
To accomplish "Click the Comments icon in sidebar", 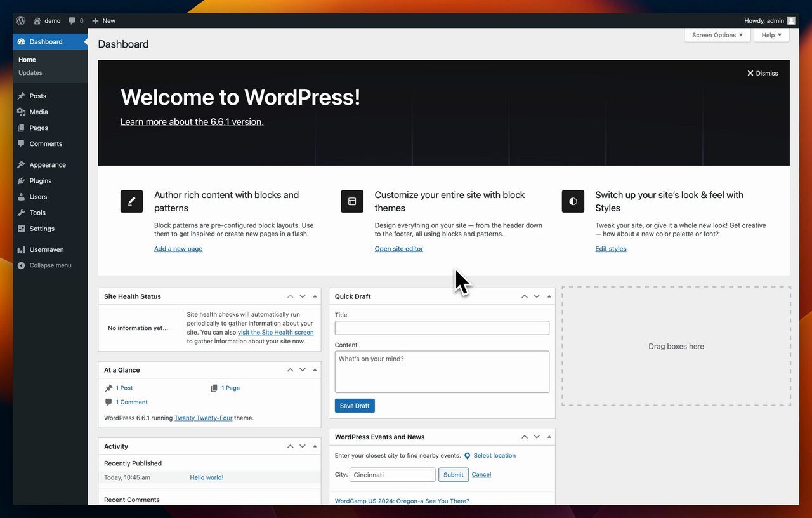I will 22,143.
